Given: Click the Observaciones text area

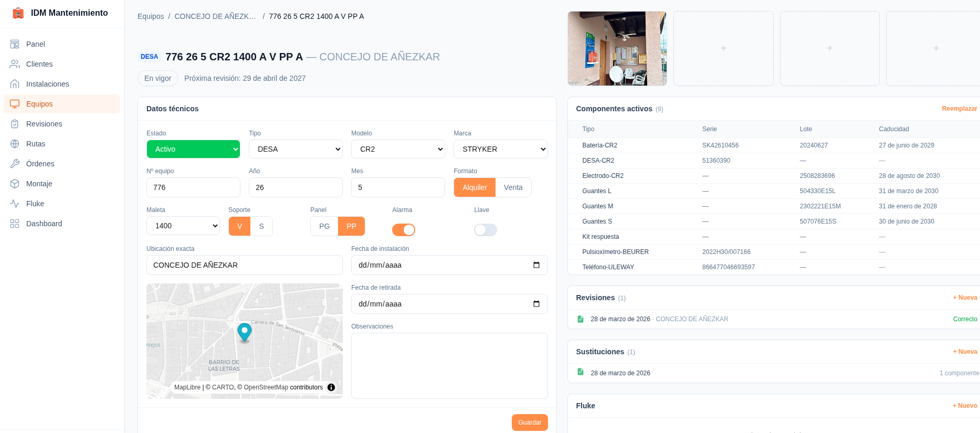Looking at the screenshot, I should tap(449, 366).
